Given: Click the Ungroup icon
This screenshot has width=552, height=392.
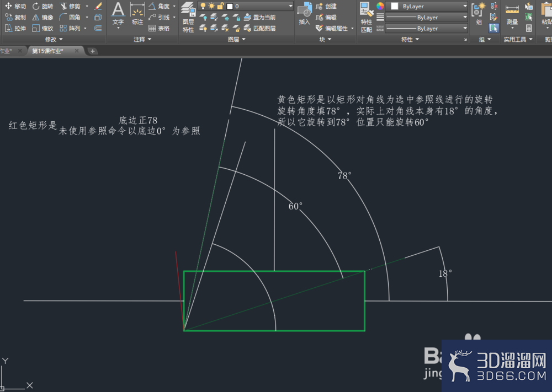Looking at the screenshot, I should pyautogui.click(x=493, y=6).
